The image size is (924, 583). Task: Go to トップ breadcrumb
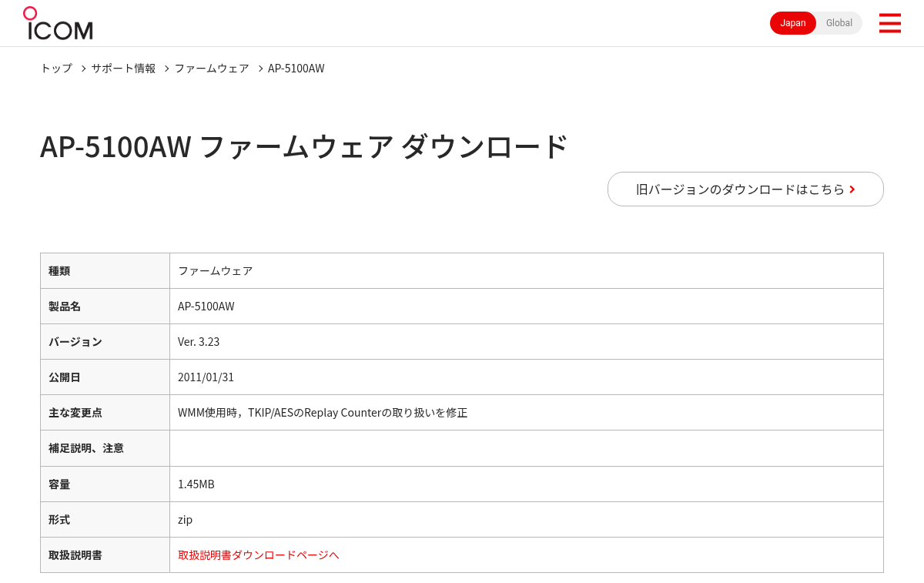point(56,68)
